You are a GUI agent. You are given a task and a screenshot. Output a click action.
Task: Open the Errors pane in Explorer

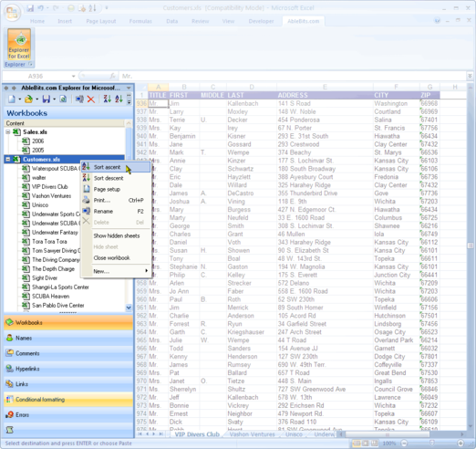click(68, 414)
